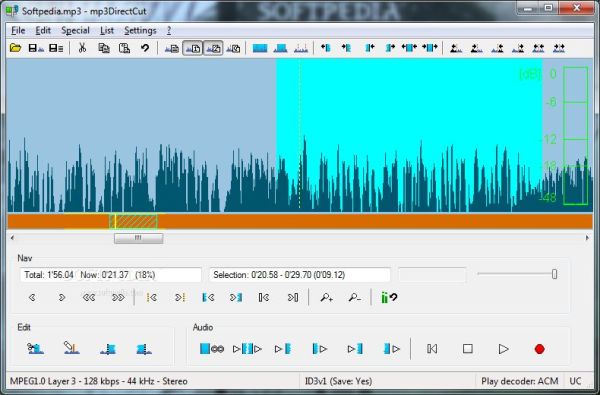Click the loop selection play icon
The width and height of the screenshot is (600, 395).
tap(212, 349)
